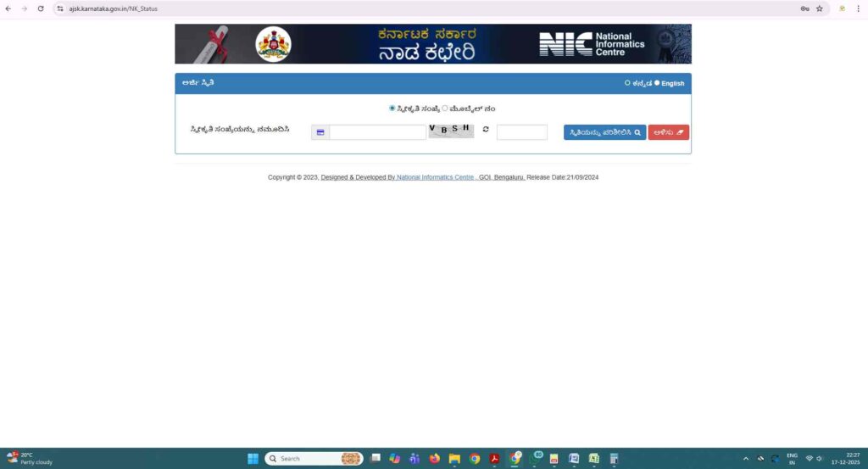The height and width of the screenshot is (469, 868).
Task: Select the acknowledgement number radio option
Action: pos(392,109)
